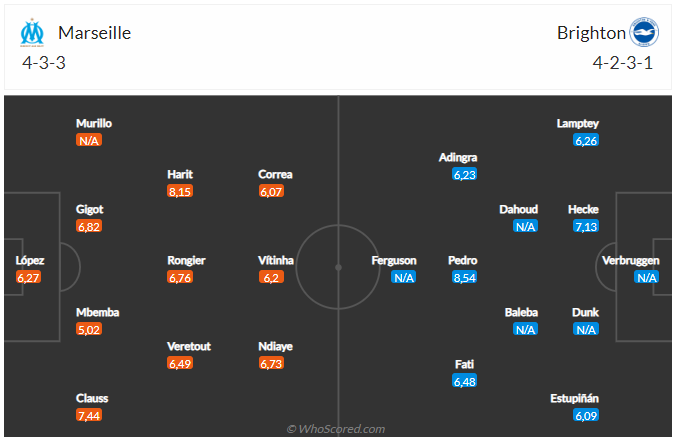Click Hecke's 7,13 rating badge
Image resolution: width=679 pixels, height=437 pixels.
pyautogui.click(x=583, y=227)
